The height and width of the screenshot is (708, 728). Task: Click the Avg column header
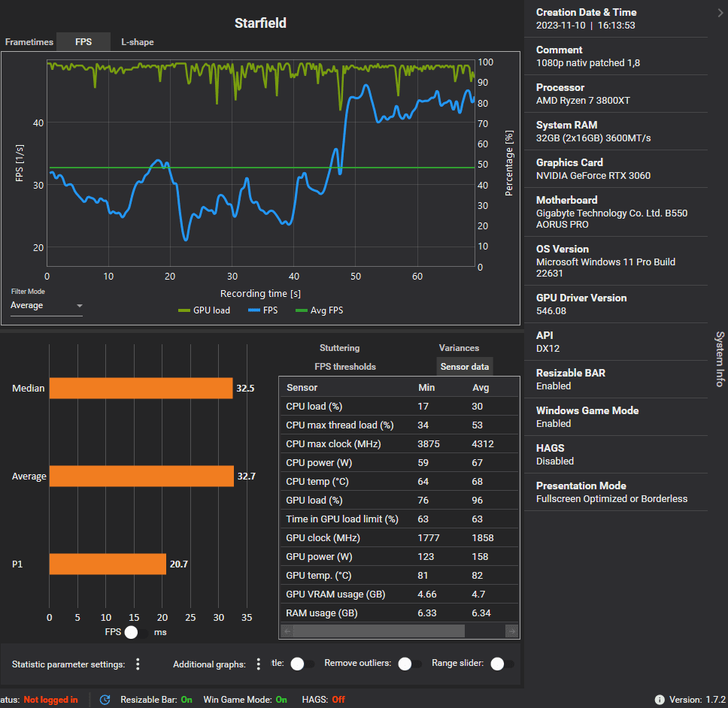pyautogui.click(x=481, y=387)
